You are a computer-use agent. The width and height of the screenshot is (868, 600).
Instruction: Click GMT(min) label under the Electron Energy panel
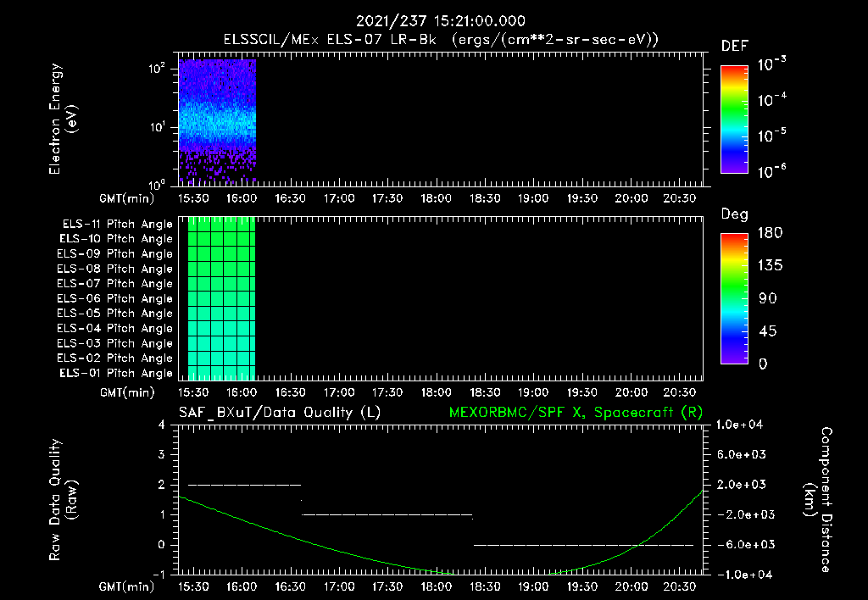point(127,198)
